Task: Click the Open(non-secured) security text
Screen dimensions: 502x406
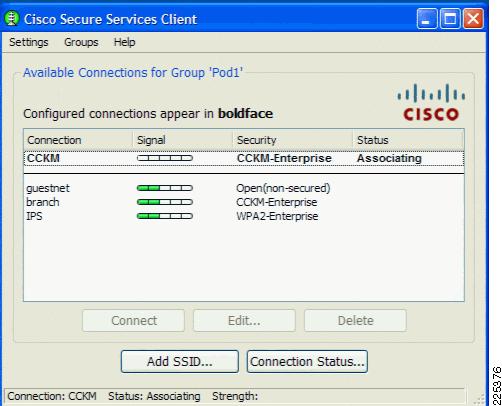Action: [283, 188]
